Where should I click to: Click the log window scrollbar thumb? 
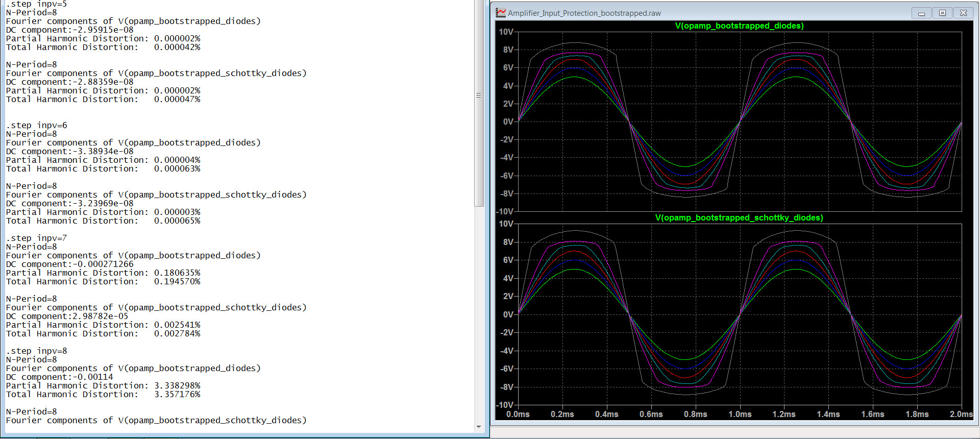(479, 102)
